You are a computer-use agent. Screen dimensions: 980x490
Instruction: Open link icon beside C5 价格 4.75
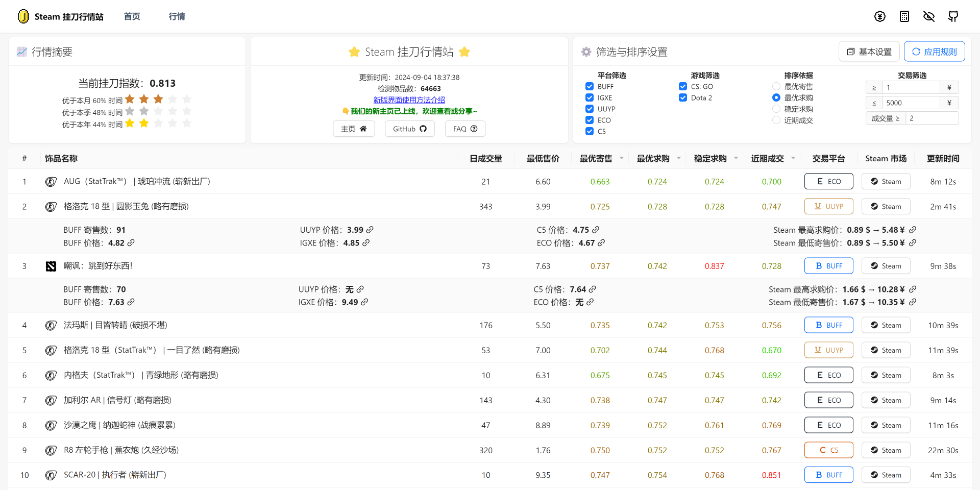[x=596, y=230]
